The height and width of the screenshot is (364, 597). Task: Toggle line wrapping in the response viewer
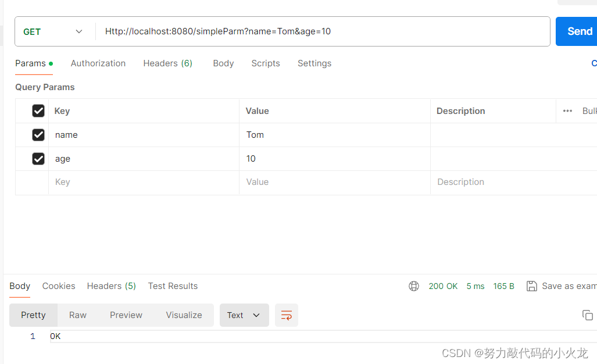point(286,315)
